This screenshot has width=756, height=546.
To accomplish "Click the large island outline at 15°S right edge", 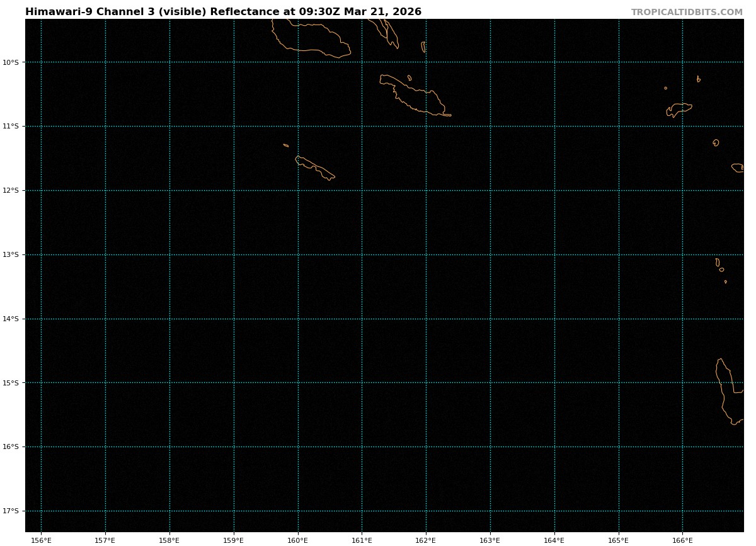I will coord(726,392).
